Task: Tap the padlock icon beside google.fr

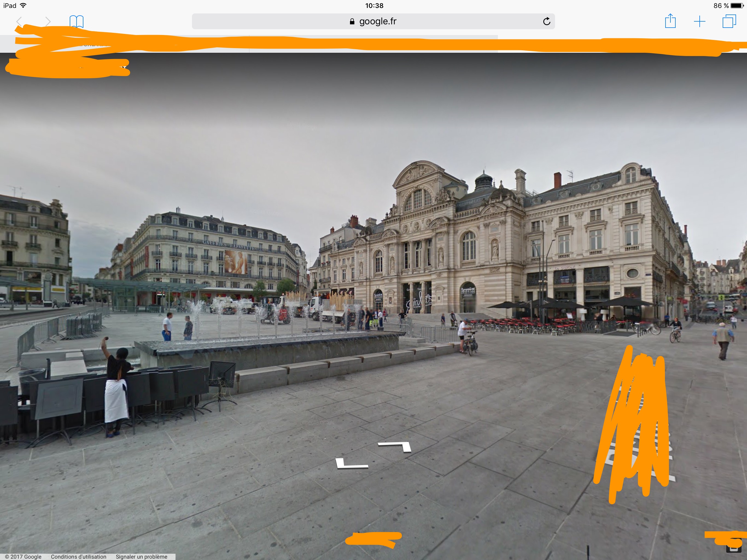Action: click(352, 22)
